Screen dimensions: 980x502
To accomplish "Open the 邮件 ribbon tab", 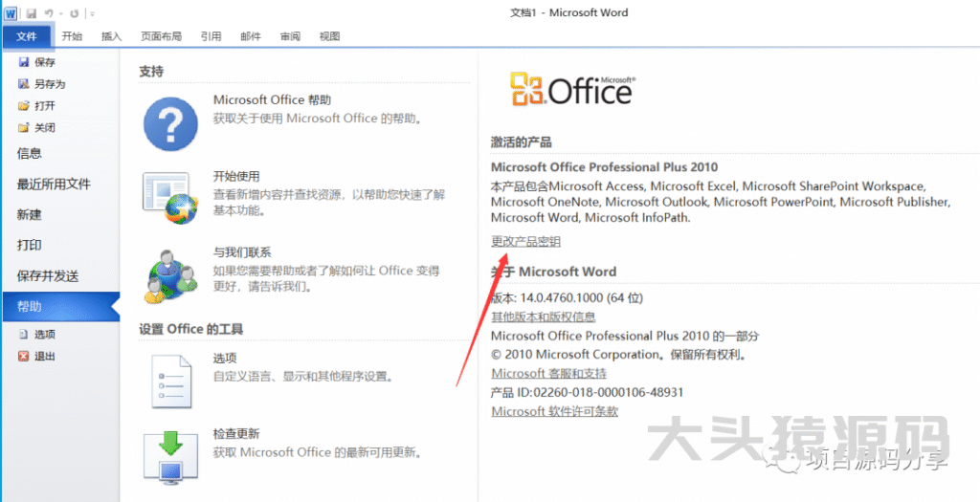I will click(x=251, y=36).
